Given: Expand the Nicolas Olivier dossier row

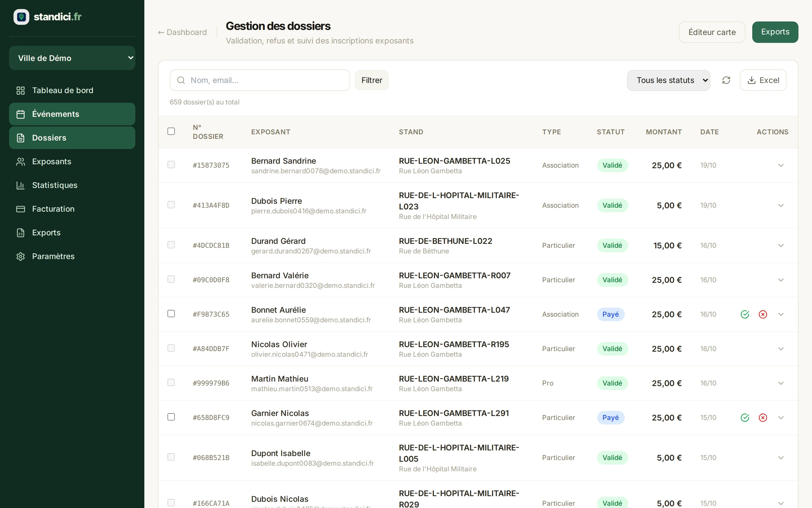Looking at the screenshot, I should click(x=781, y=349).
